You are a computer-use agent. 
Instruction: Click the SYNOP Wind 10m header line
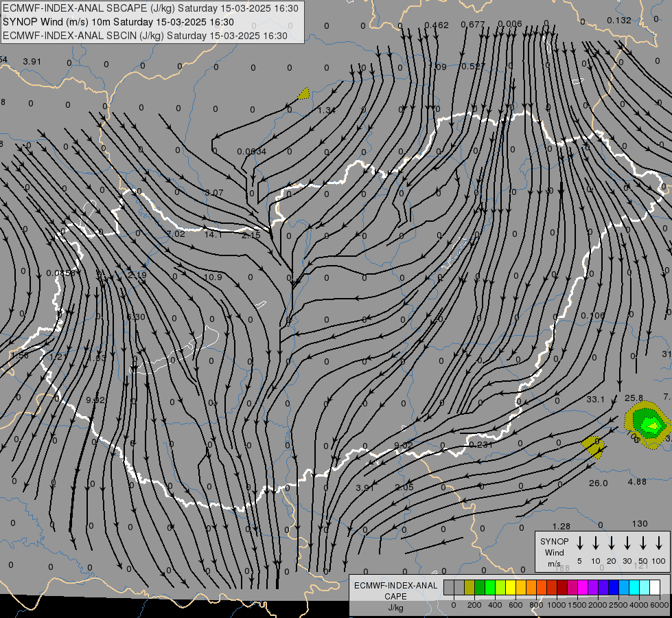(118, 22)
